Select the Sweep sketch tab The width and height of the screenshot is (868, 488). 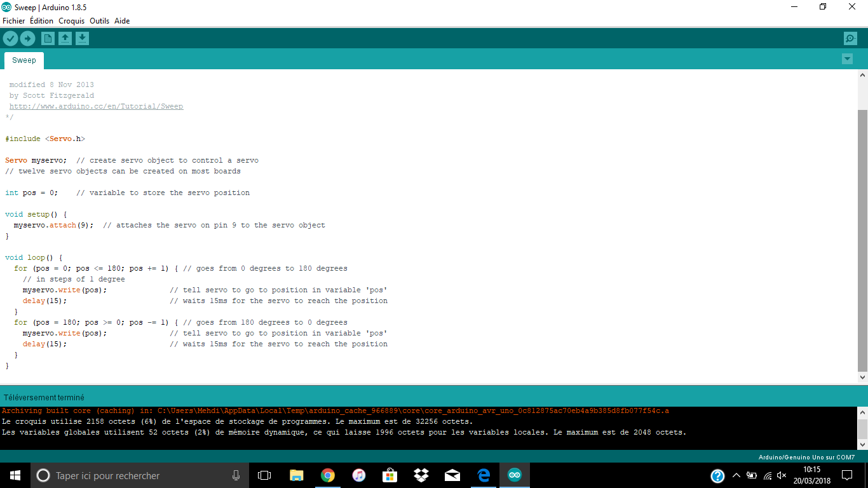[x=24, y=60]
